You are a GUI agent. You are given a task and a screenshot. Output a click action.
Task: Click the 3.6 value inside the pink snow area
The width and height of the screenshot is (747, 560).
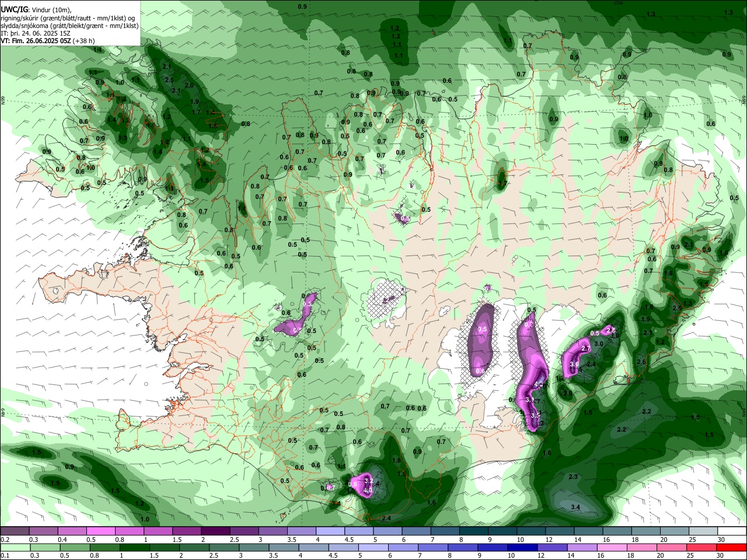(574, 364)
